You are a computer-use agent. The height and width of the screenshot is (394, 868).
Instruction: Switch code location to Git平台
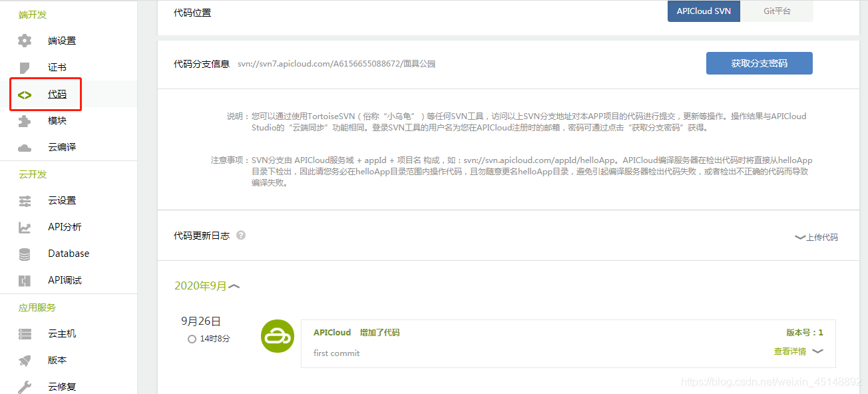[x=777, y=11]
